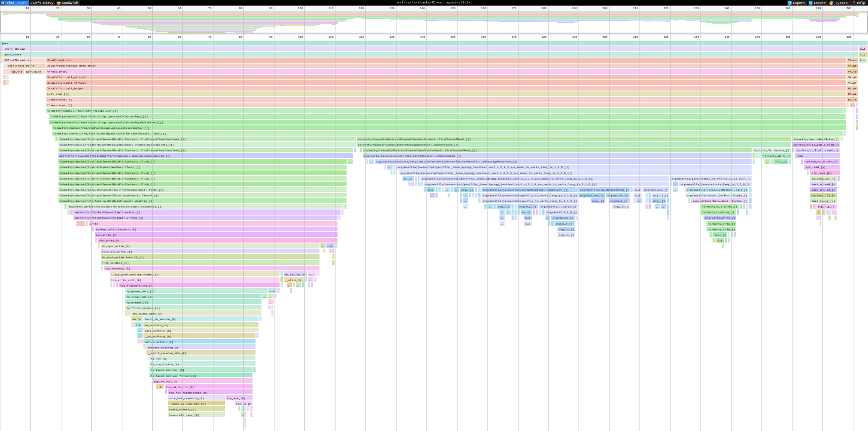The height and width of the screenshot is (431, 868).
Task: Select the process_backlog_[k] frame
Action: (201, 347)
